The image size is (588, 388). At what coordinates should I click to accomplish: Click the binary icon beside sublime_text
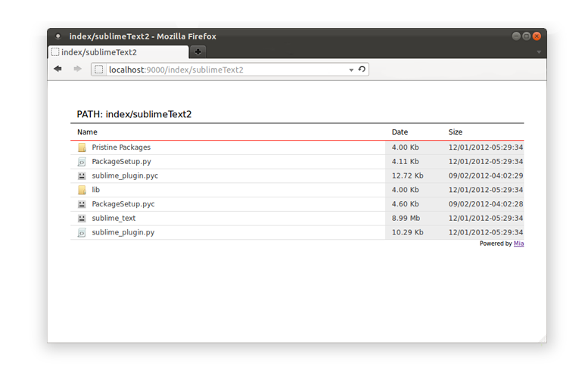click(82, 218)
